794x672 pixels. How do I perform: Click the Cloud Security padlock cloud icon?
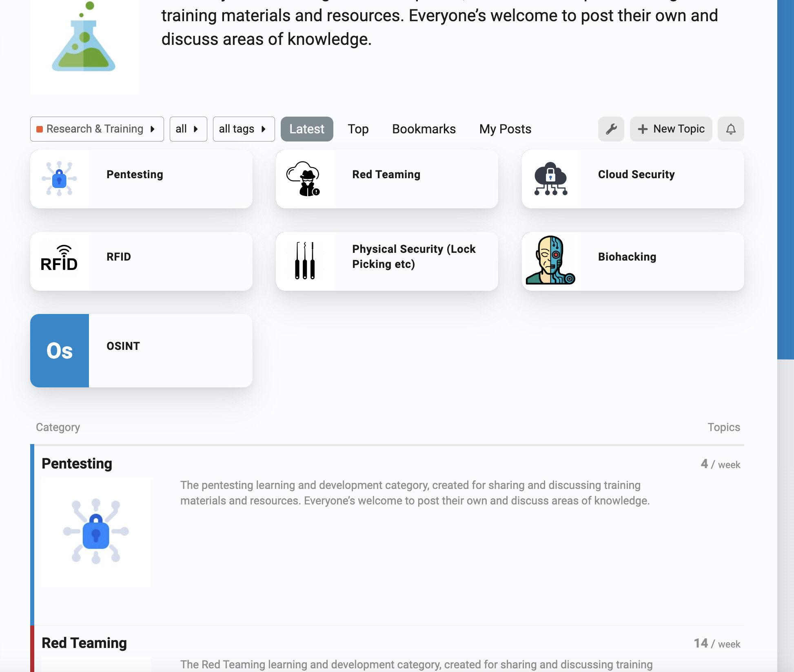pyautogui.click(x=550, y=179)
